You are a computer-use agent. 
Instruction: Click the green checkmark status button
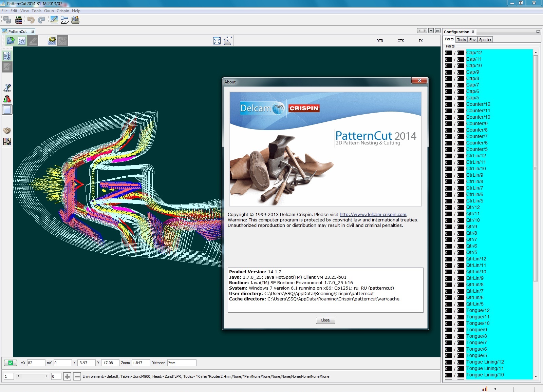(11, 362)
